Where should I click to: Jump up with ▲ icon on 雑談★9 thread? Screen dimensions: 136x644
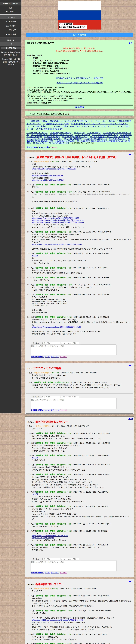(131, 154)
